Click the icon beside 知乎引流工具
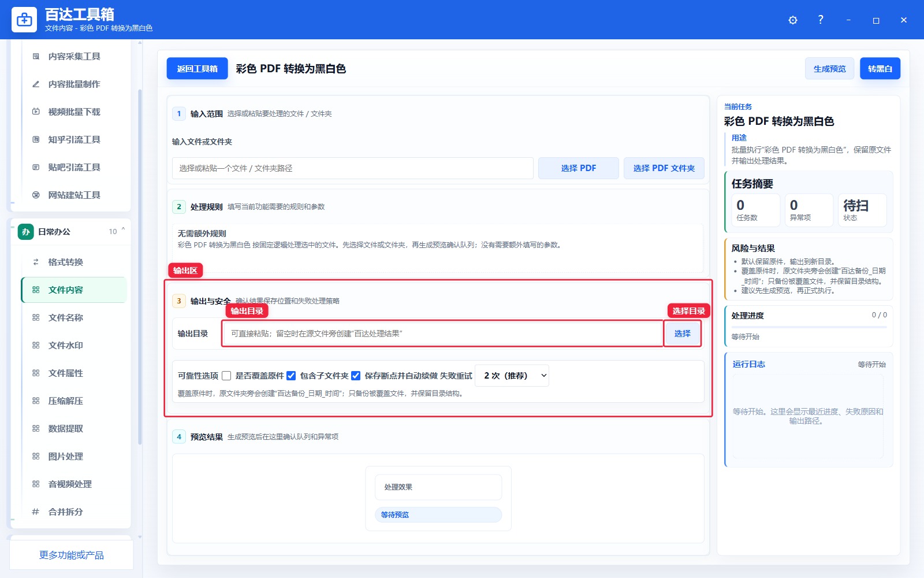Viewport: 924px width, 578px height. pyautogui.click(x=36, y=140)
